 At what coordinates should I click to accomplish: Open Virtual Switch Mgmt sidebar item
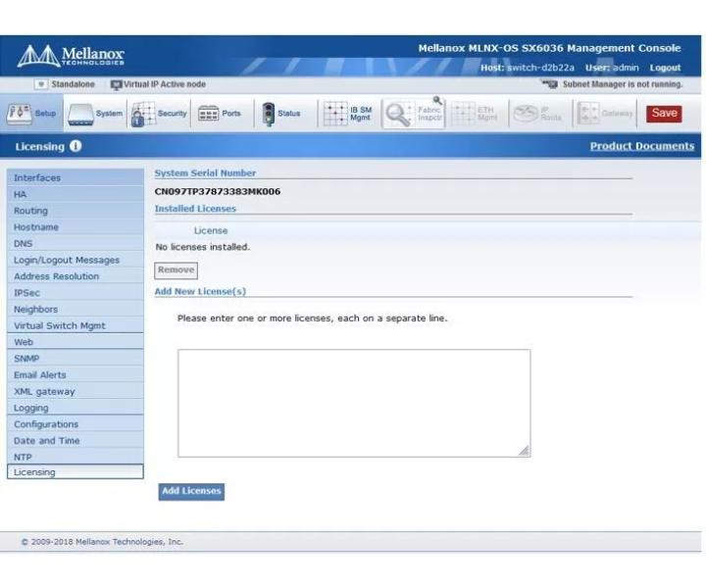coord(76,325)
